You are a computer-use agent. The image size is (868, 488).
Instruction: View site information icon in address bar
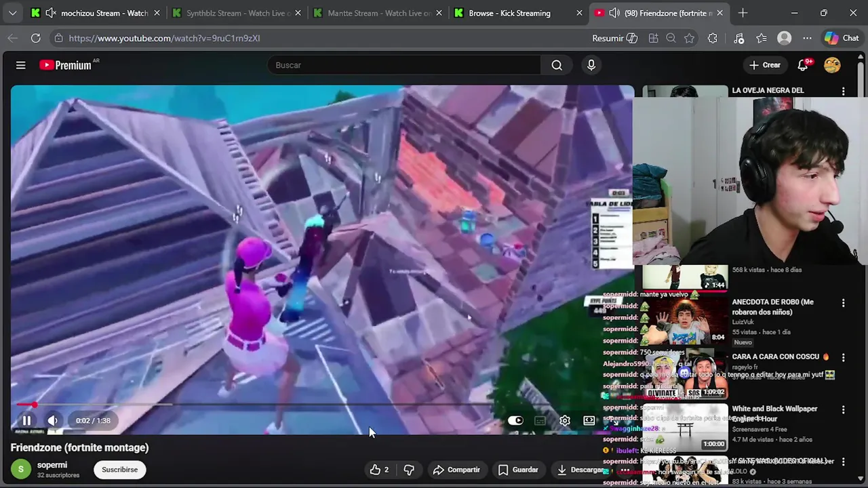click(x=58, y=38)
